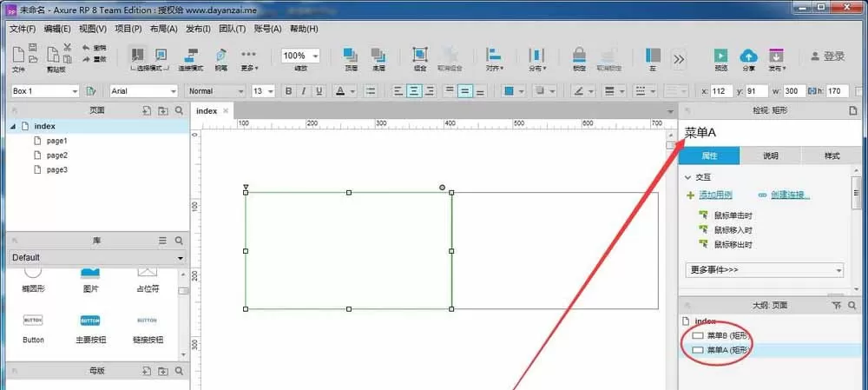Image resolution: width=868 pixels, height=390 pixels.
Task: Set vertical align middle
Action: [x=465, y=91]
